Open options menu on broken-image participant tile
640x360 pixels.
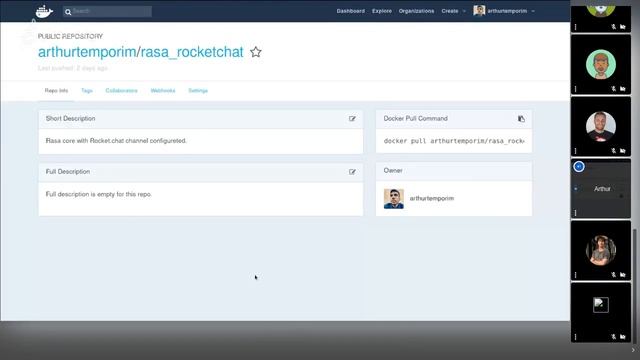click(576, 337)
